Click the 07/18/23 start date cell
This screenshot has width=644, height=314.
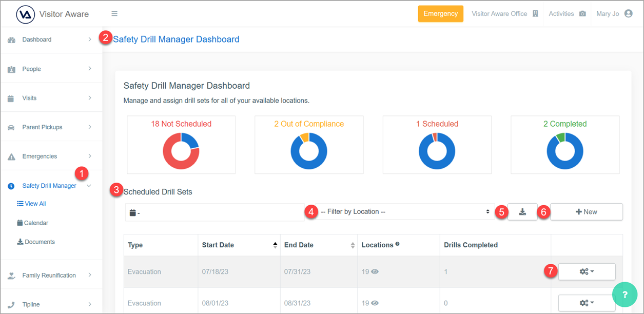pos(239,272)
